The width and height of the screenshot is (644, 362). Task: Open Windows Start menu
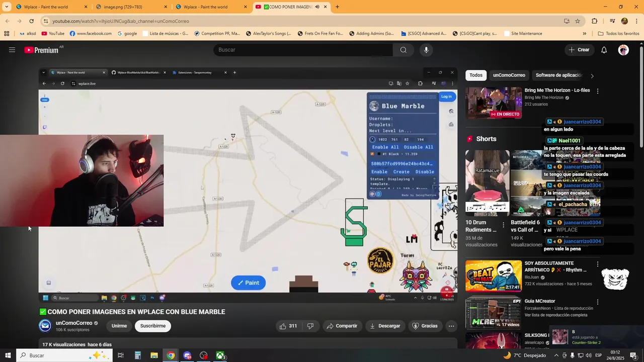pyautogui.click(x=8, y=355)
